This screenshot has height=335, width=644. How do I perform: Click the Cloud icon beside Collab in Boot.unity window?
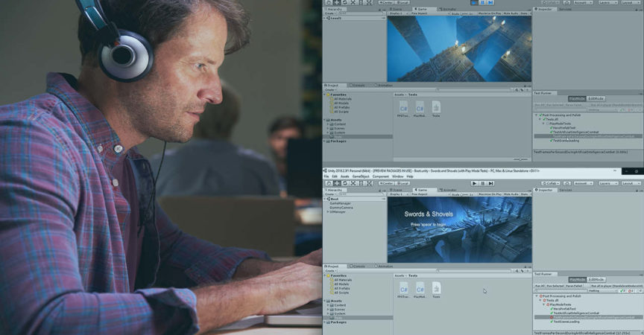click(567, 183)
